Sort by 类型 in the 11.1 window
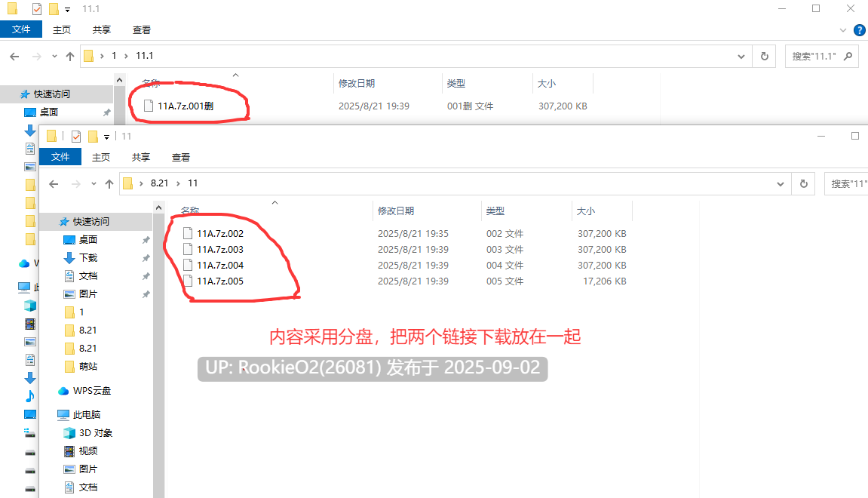 [x=456, y=83]
